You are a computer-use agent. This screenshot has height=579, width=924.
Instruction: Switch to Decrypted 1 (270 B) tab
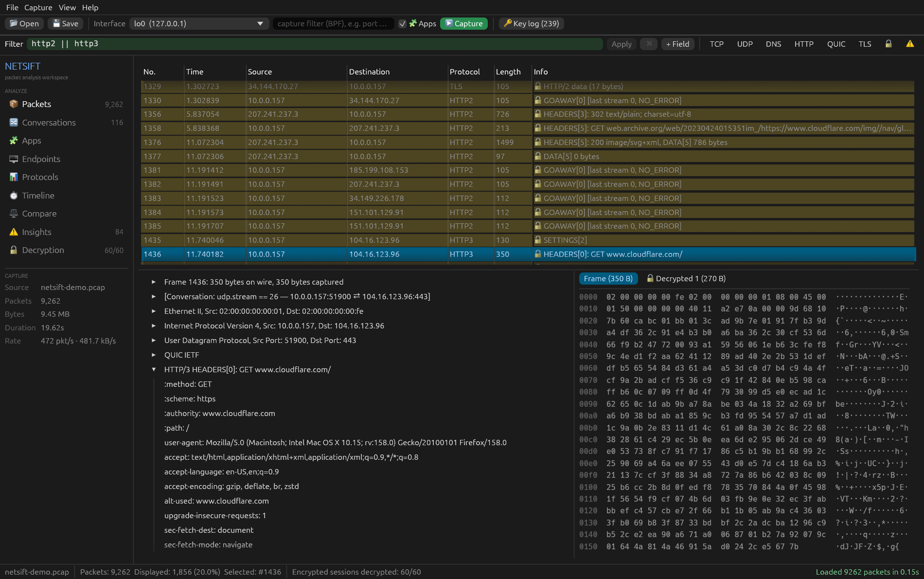pyautogui.click(x=686, y=279)
